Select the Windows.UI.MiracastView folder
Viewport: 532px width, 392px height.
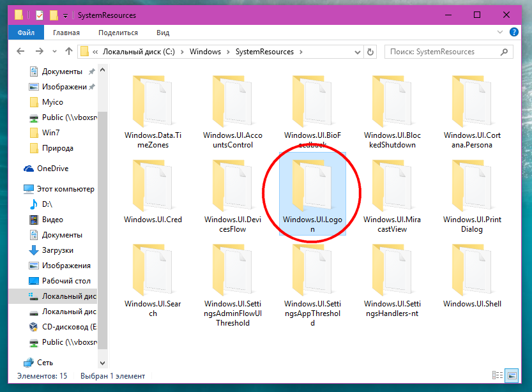coord(392,196)
